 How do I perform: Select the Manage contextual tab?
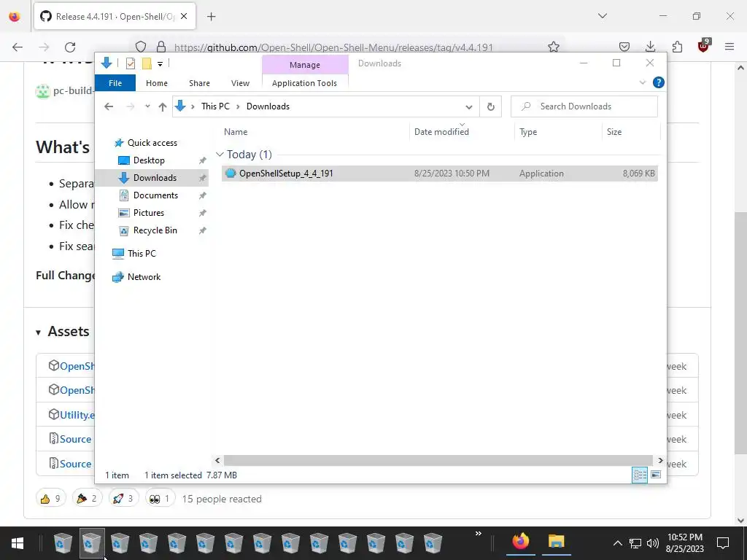(305, 65)
